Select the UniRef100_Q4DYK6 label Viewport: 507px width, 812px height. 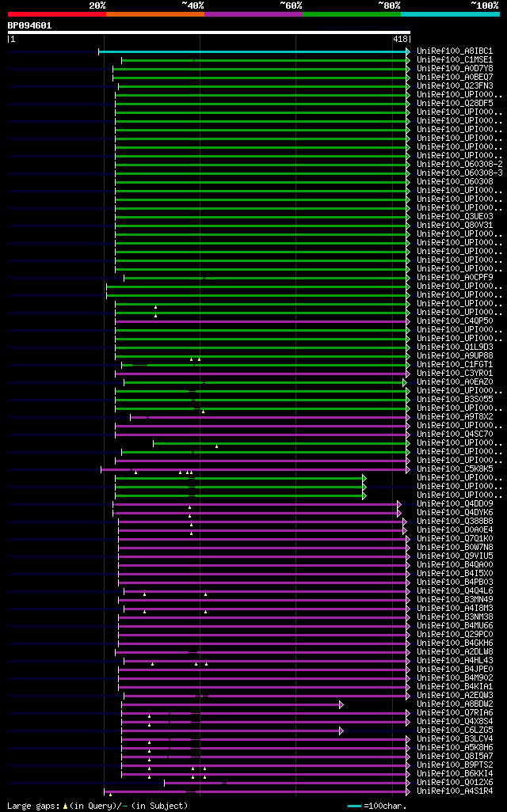tap(455, 513)
